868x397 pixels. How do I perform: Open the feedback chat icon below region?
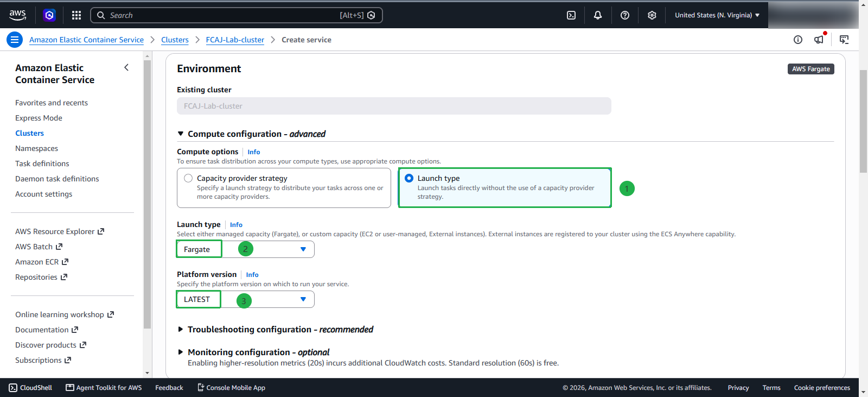844,40
